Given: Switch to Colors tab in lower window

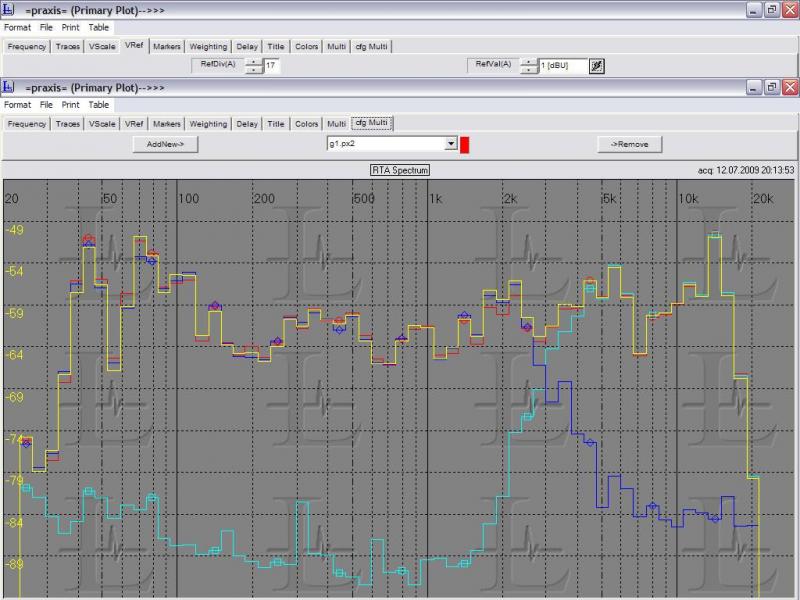Looking at the screenshot, I should click(x=307, y=124).
